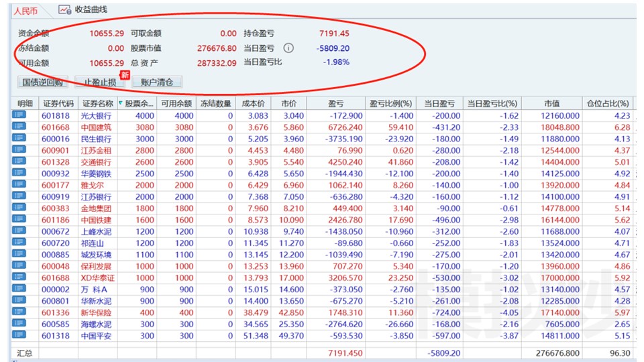Screen dimensions: 644x362
Task: Select stock name 上峰水泥
Action: click(x=96, y=231)
